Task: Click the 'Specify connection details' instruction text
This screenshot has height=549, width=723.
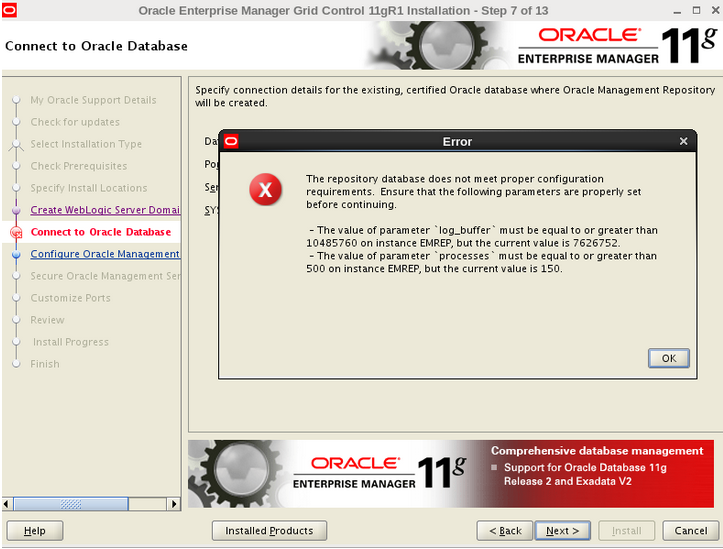Action: tap(455, 96)
